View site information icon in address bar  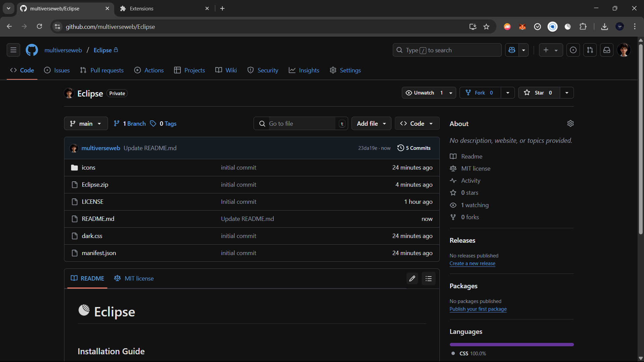click(x=58, y=27)
